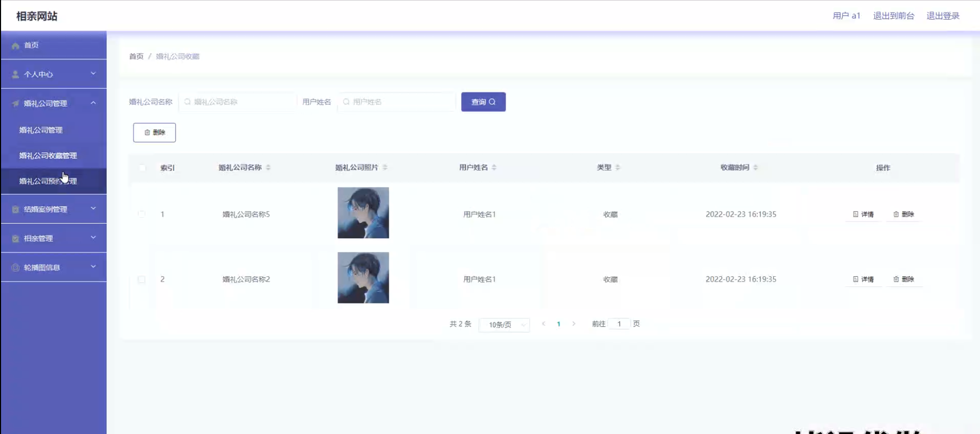Expand 相亲管理 menu chevron
This screenshot has height=434, width=980.
click(x=94, y=238)
